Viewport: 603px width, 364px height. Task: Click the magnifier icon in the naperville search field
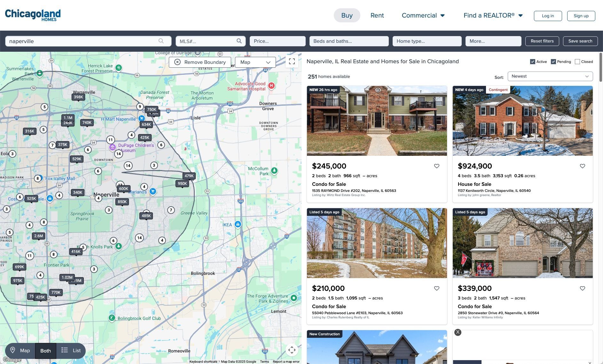161,41
